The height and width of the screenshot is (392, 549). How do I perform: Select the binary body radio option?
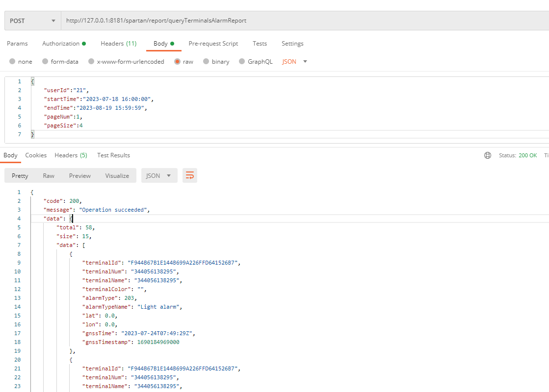point(206,62)
